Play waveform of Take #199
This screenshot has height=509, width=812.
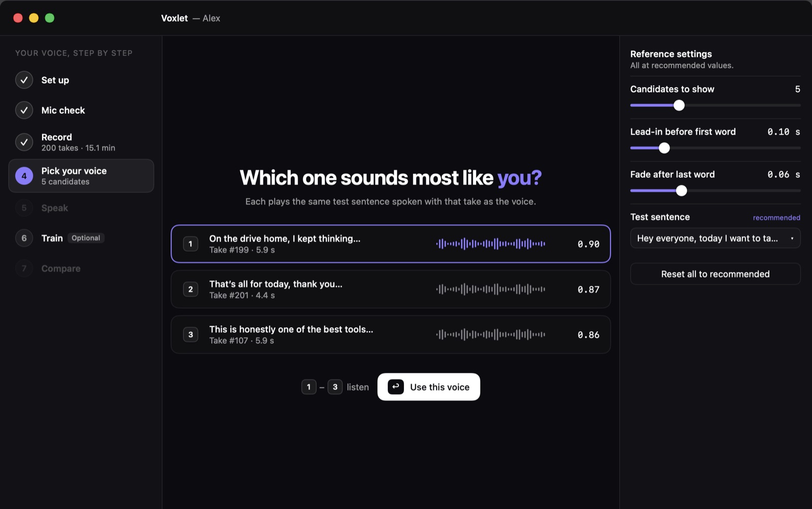pyautogui.click(x=490, y=244)
